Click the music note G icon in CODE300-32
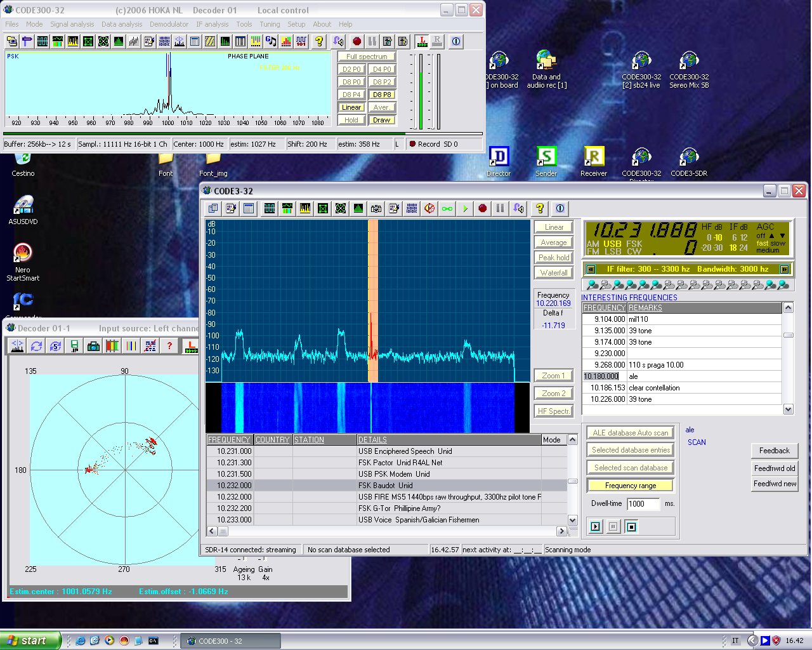Viewport: 812px width, 650px height. pyautogui.click(x=271, y=41)
